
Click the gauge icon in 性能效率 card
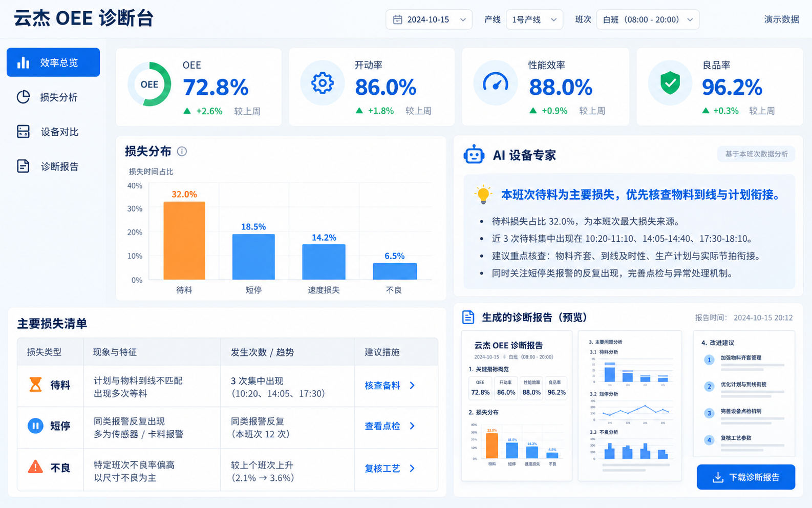click(x=496, y=83)
